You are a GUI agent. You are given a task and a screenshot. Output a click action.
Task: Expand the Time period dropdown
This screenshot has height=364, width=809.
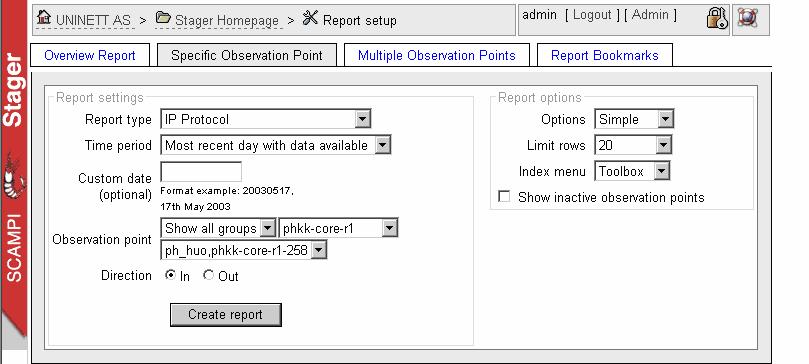tap(276, 145)
